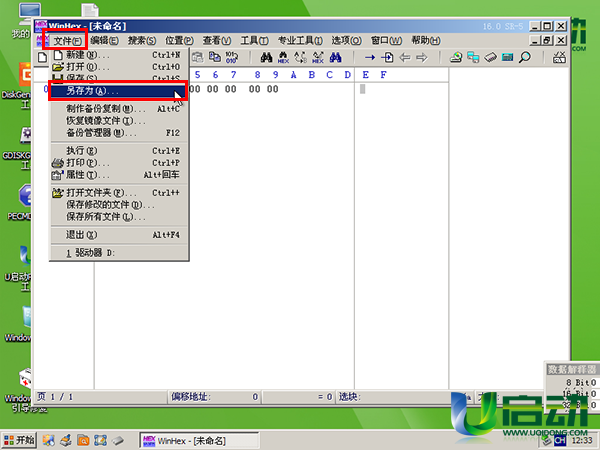Image resolution: width=600 pixels, height=450 pixels.
Task: Click the blue framed quick launch icon
Action: (100, 440)
